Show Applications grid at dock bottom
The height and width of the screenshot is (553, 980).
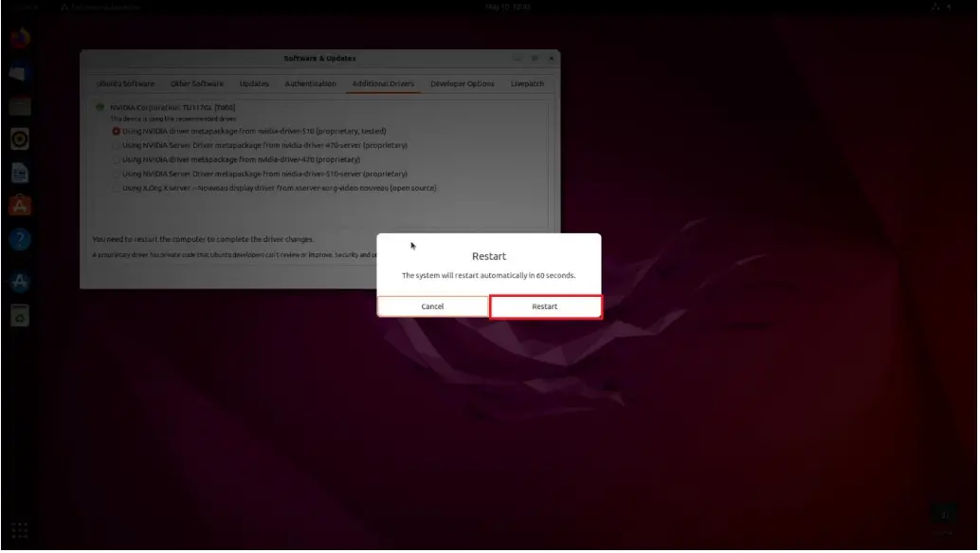tap(20, 531)
